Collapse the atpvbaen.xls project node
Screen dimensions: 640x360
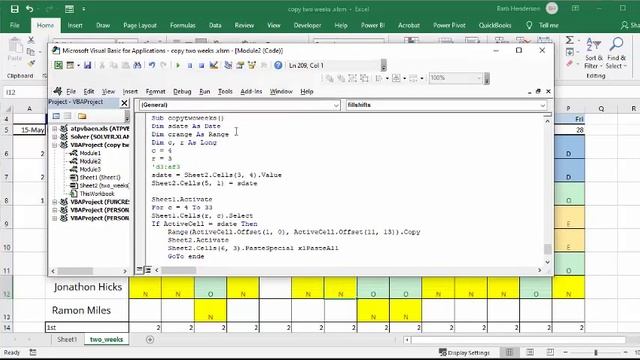[55, 129]
